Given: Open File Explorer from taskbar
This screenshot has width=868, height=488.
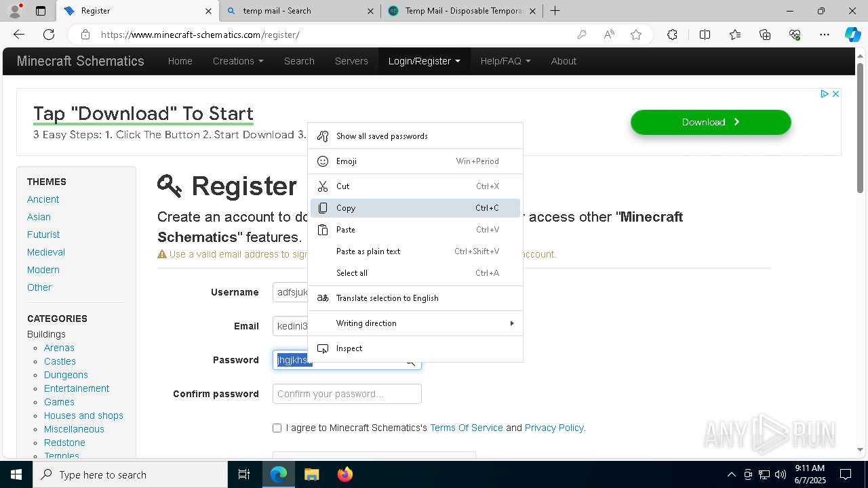Looking at the screenshot, I should (311, 474).
